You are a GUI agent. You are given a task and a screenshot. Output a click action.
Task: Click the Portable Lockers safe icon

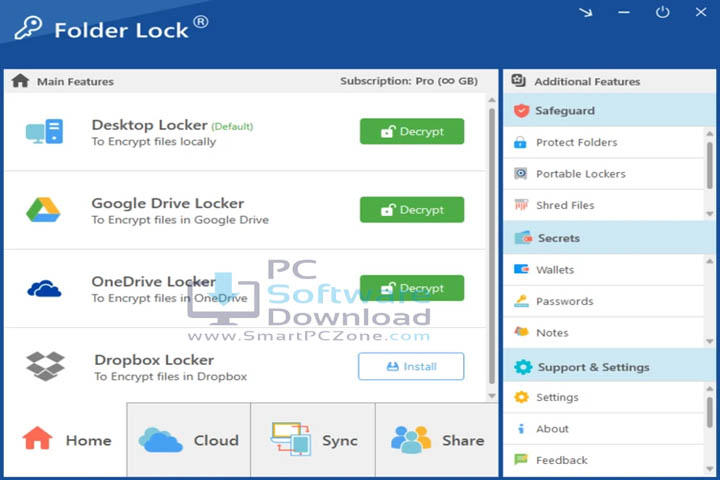tap(521, 174)
